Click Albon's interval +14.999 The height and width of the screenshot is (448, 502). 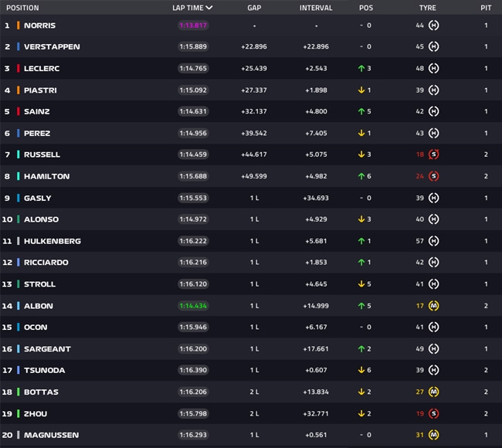[x=316, y=306]
